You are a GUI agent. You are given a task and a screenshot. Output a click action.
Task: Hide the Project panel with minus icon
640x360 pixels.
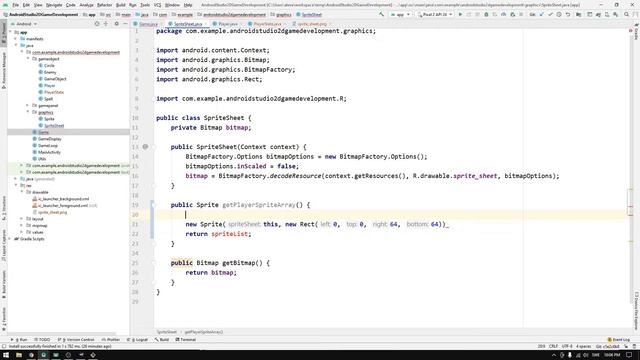(125, 24)
